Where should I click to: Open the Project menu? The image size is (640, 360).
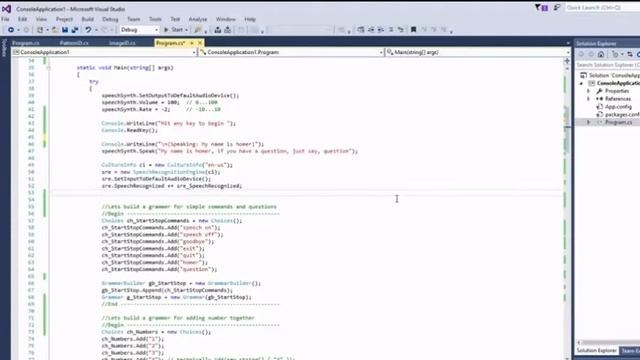click(x=64, y=19)
